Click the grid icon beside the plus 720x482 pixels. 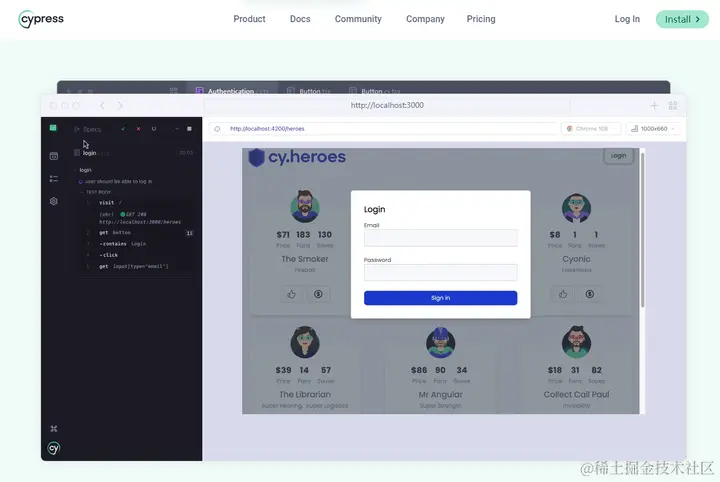pos(673,106)
